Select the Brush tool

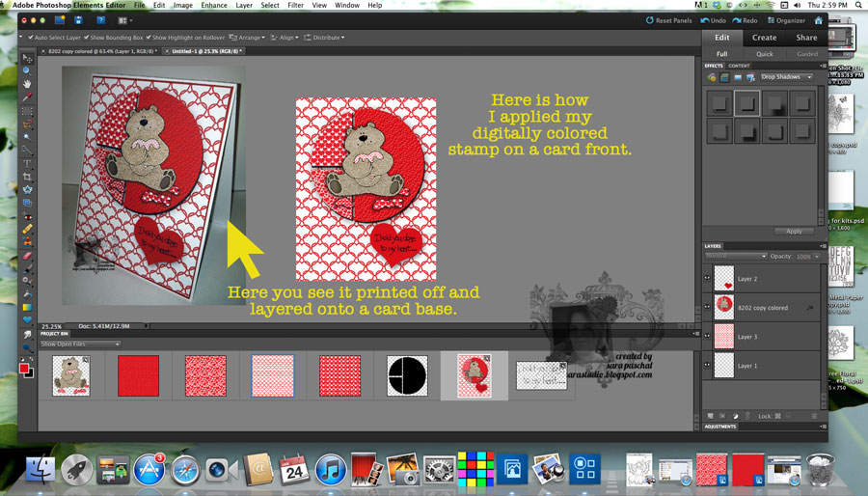(x=27, y=268)
